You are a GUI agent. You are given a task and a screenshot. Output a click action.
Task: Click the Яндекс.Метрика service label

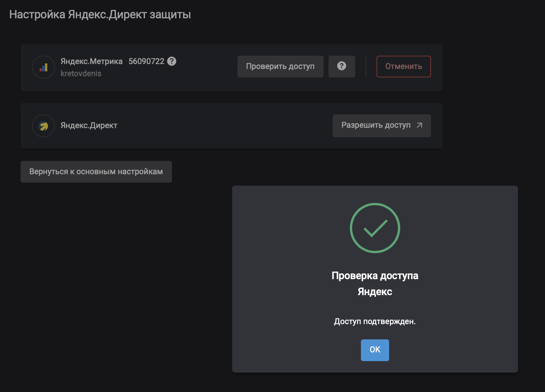coord(91,61)
